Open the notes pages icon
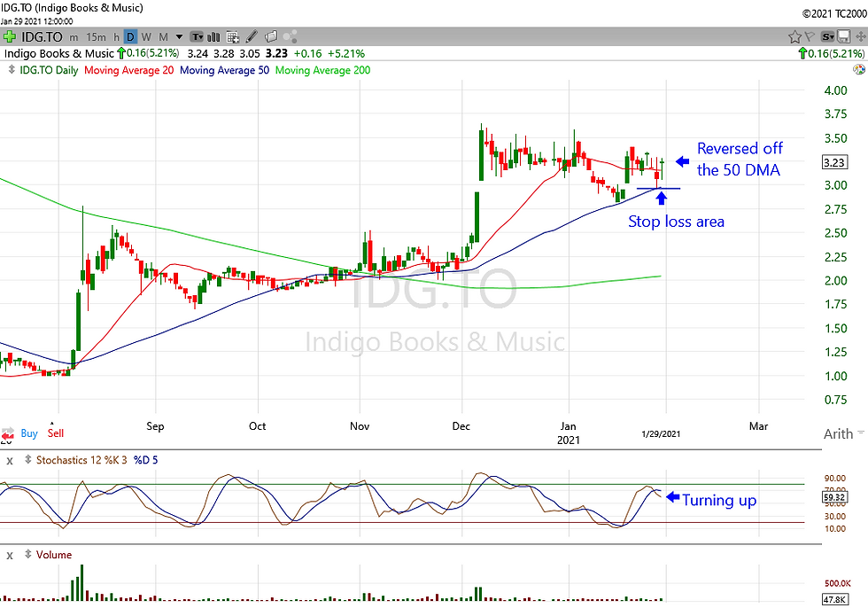The width and height of the screenshot is (868, 608). [x=271, y=37]
